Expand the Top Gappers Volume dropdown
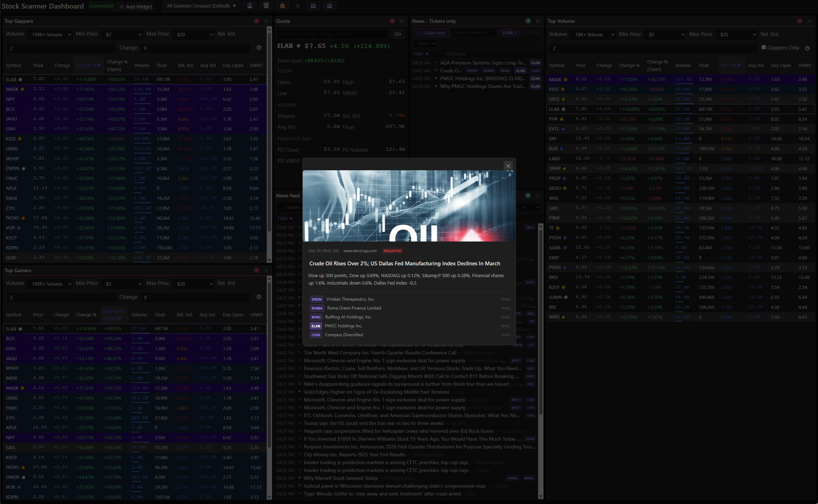The height and width of the screenshot is (504, 818). pyautogui.click(x=50, y=35)
